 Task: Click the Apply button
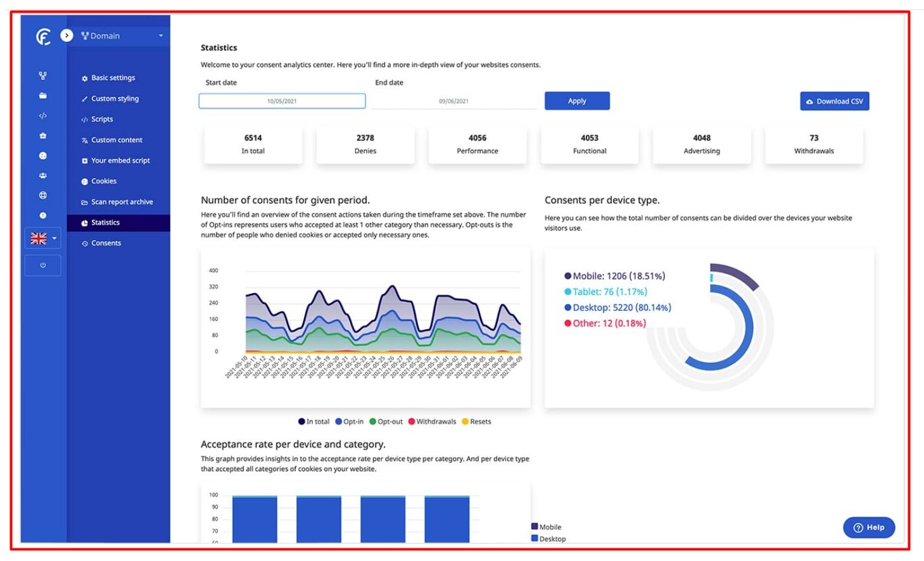point(577,101)
